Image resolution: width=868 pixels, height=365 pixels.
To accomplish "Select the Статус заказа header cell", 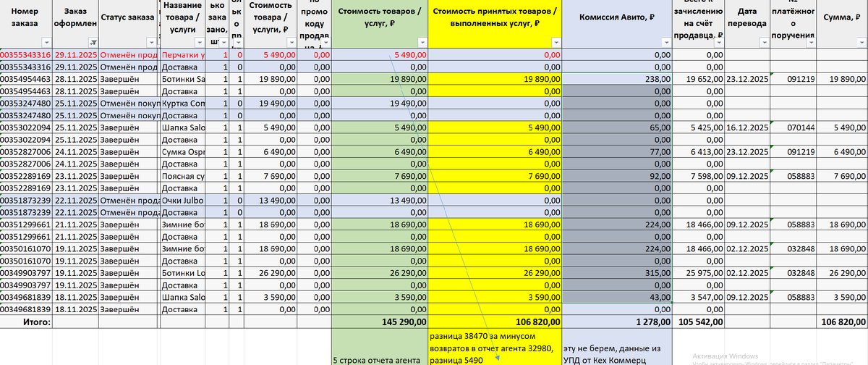I will coord(127,24).
